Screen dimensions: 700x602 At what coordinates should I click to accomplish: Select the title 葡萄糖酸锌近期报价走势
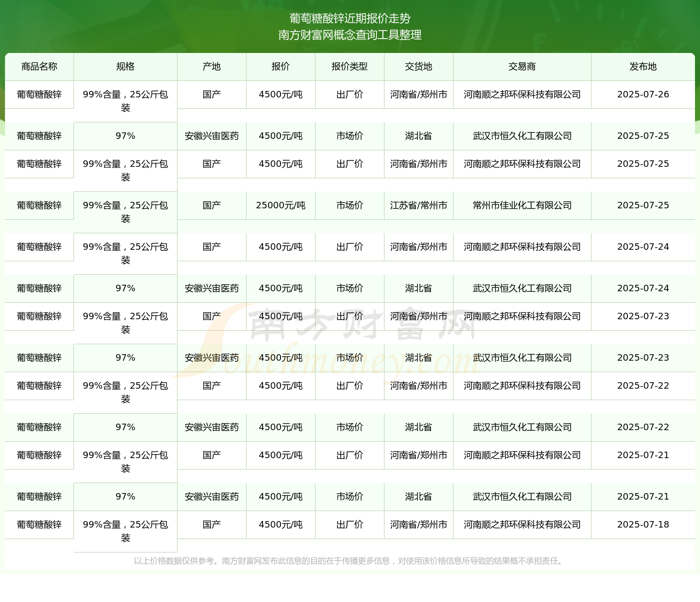click(x=350, y=18)
